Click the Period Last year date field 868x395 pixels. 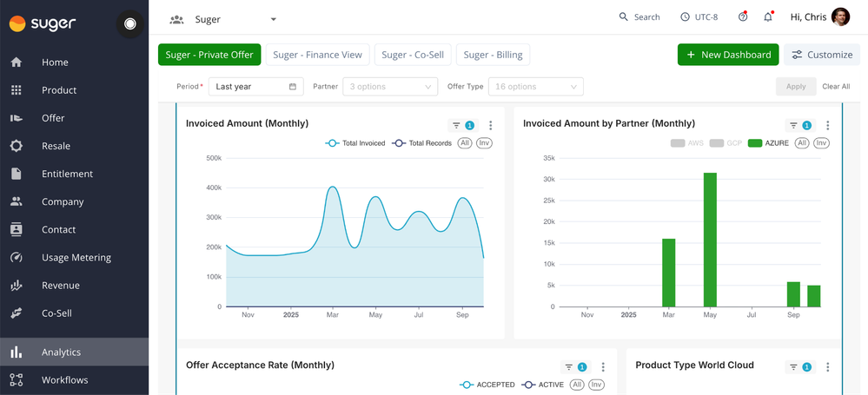point(256,86)
